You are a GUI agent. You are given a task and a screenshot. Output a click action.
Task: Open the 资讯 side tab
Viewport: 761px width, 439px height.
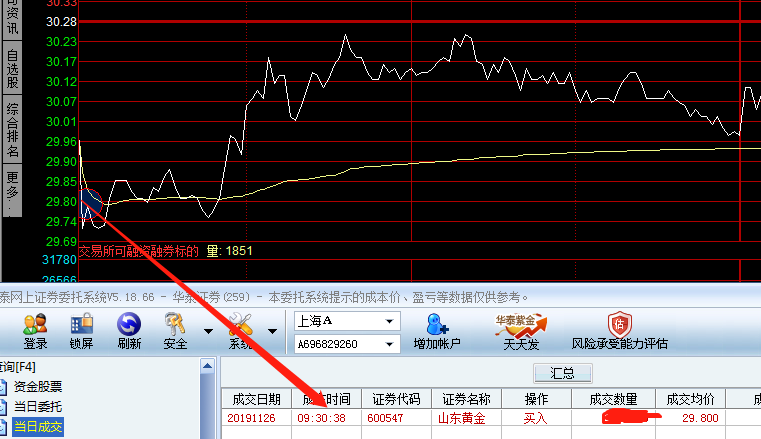(x=13, y=19)
